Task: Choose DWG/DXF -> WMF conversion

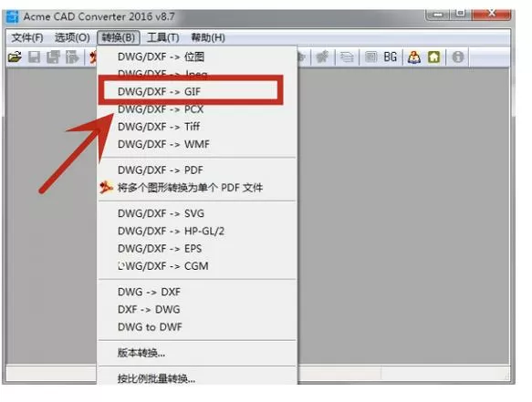Action: [197, 144]
